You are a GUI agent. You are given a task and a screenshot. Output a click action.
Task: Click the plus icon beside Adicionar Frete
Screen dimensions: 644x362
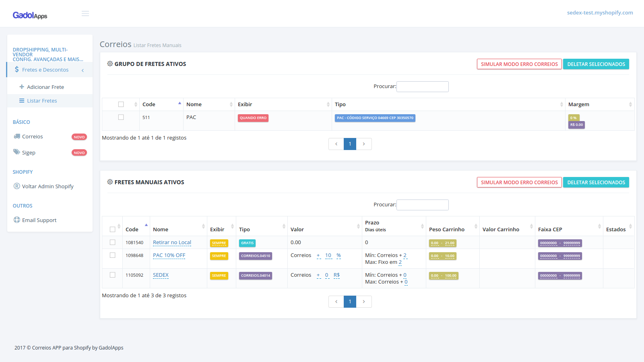(22, 87)
